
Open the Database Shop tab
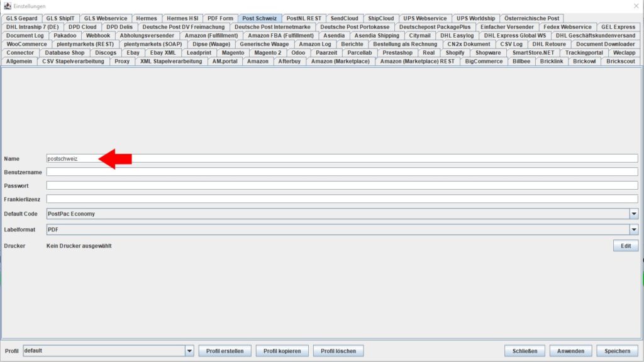[x=65, y=53]
